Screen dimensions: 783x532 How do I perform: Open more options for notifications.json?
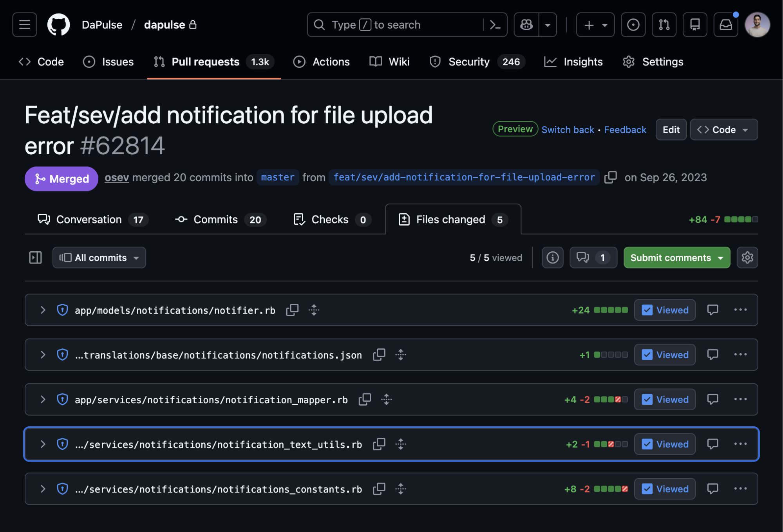[x=740, y=355]
